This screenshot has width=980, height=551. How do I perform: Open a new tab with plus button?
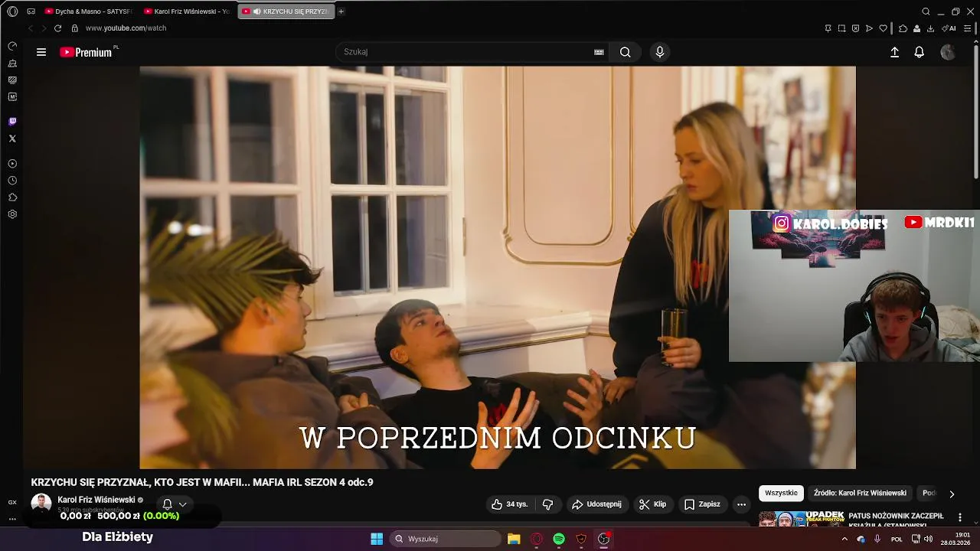[341, 11]
